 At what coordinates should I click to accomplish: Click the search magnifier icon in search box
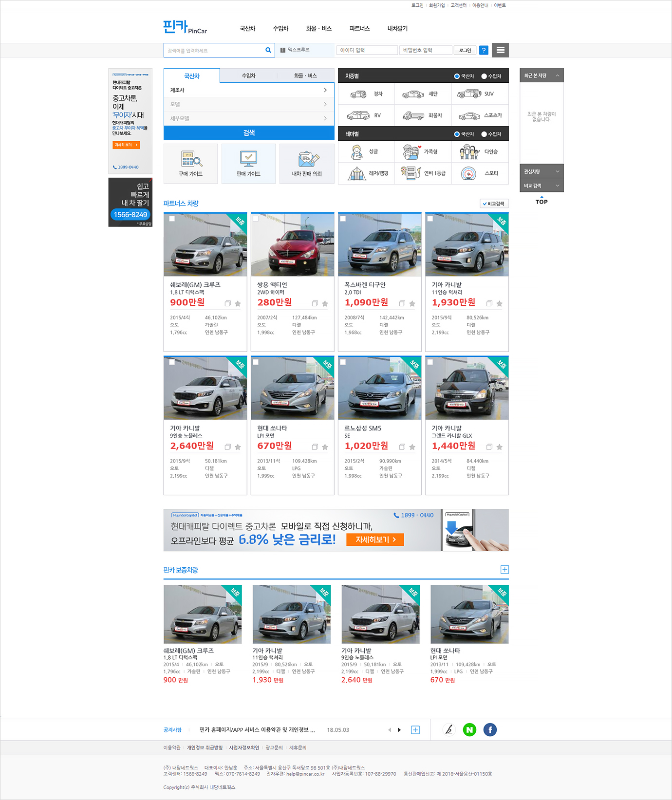pyautogui.click(x=268, y=50)
